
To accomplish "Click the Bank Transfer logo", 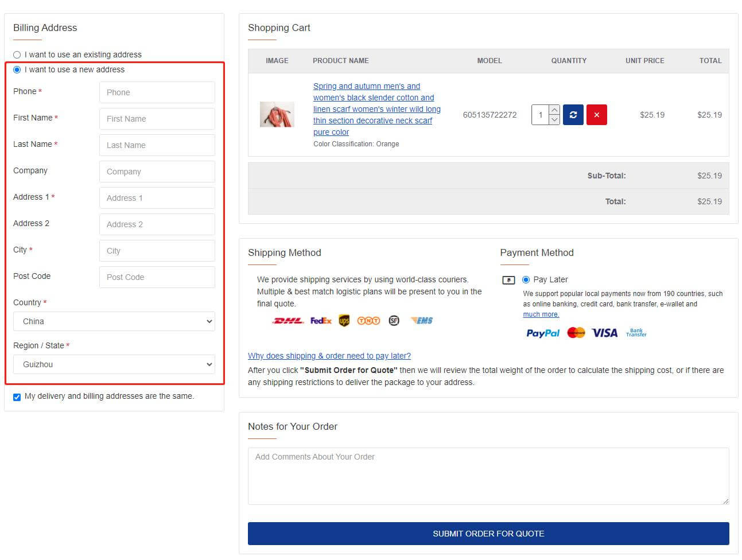I will click(x=636, y=333).
